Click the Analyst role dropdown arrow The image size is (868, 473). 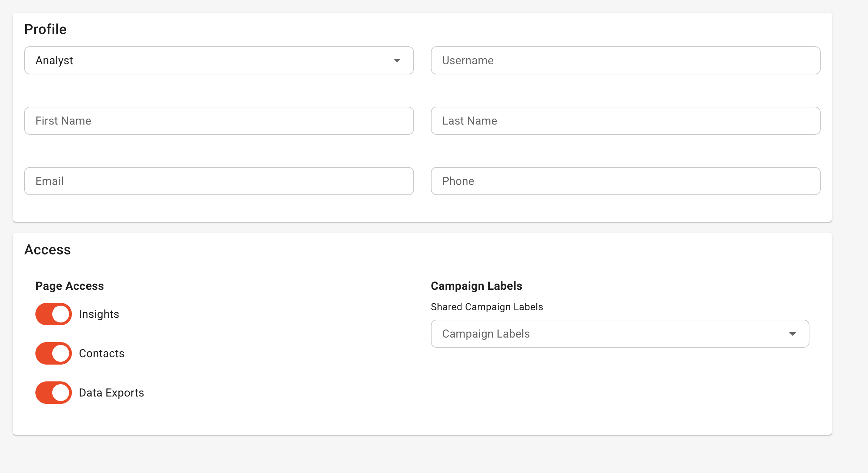tap(397, 61)
